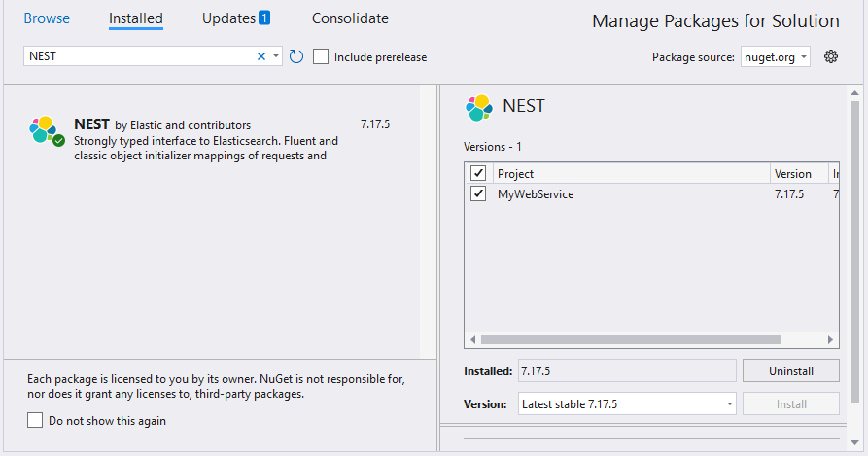
Task: Click the Project column header
Action: 630,173
